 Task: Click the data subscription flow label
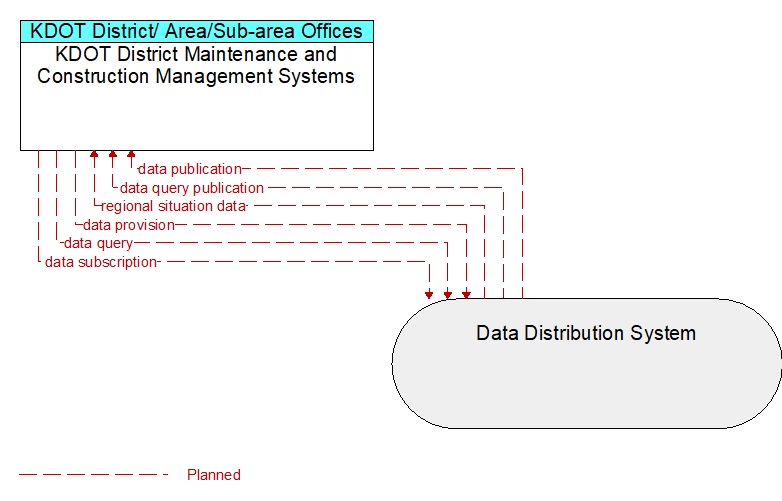[x=101, y=262]
